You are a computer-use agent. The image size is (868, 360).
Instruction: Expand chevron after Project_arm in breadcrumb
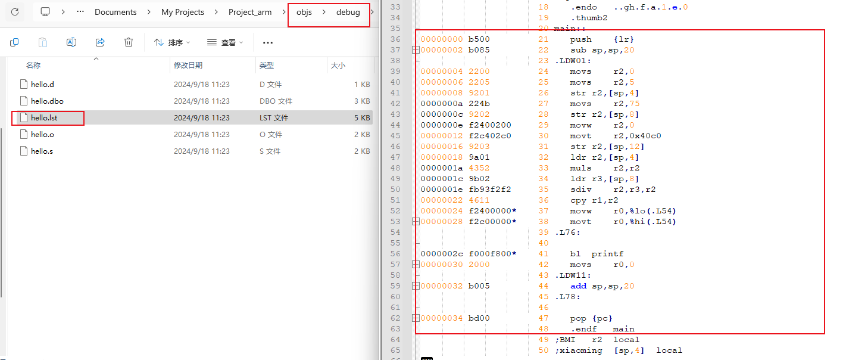click(283, 12)
